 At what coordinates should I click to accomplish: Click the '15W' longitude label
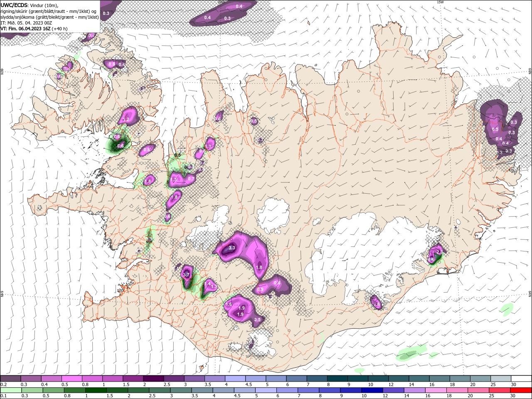pyautogui.click(x=441, y=2)
